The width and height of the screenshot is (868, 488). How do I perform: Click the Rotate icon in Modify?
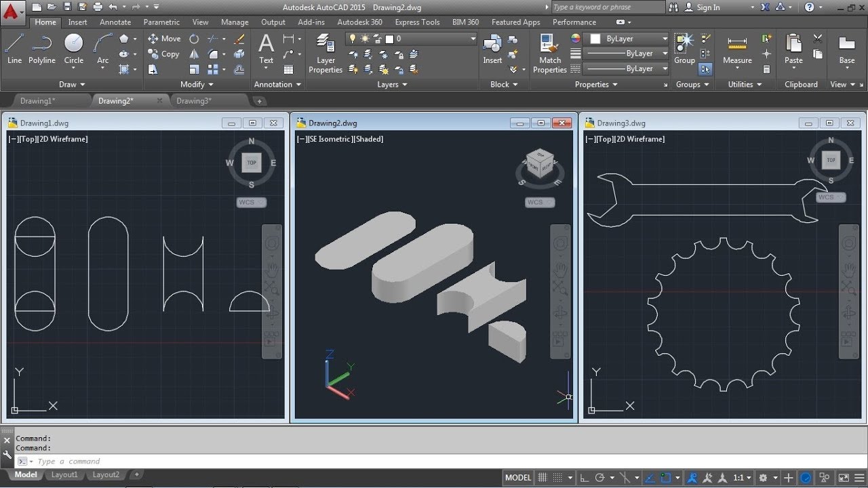[x=194, y=39]
